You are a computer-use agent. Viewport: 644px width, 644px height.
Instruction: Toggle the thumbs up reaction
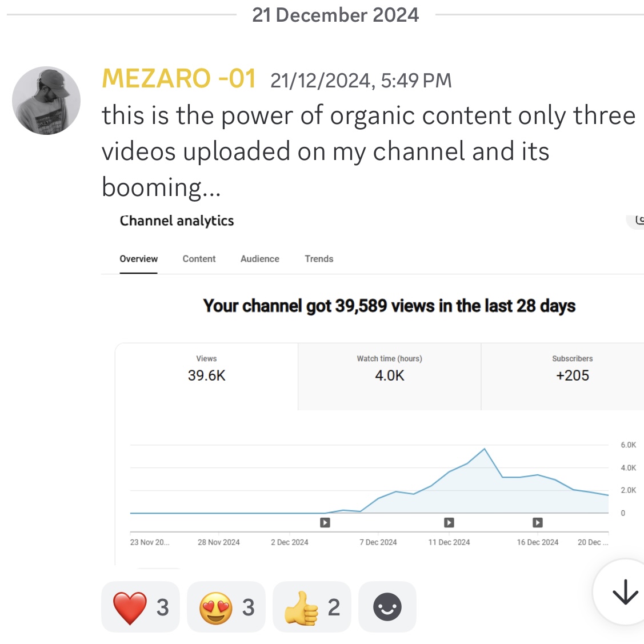(312, 607)
